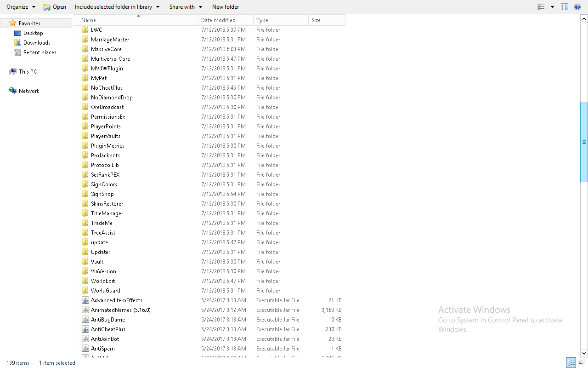The width and height of the screenshot is (588, 368).
Task: Click the Change your view icon
Action: (x=541, y=7)
